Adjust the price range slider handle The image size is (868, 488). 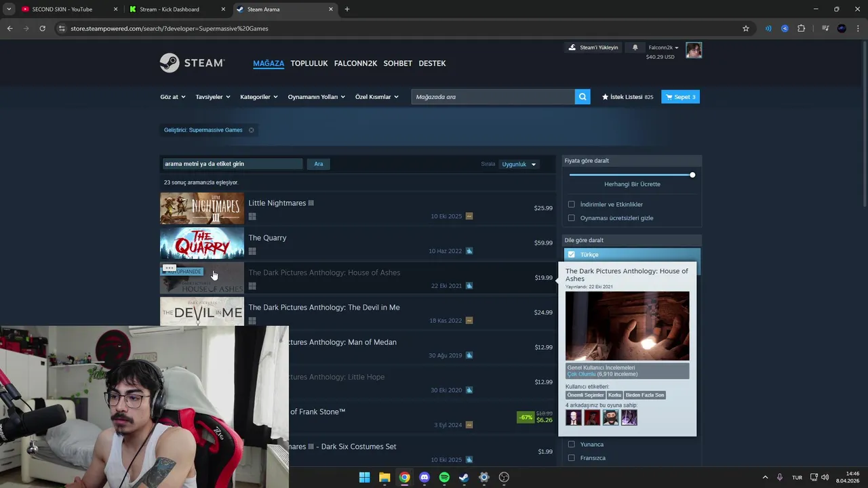coord(692,175)
